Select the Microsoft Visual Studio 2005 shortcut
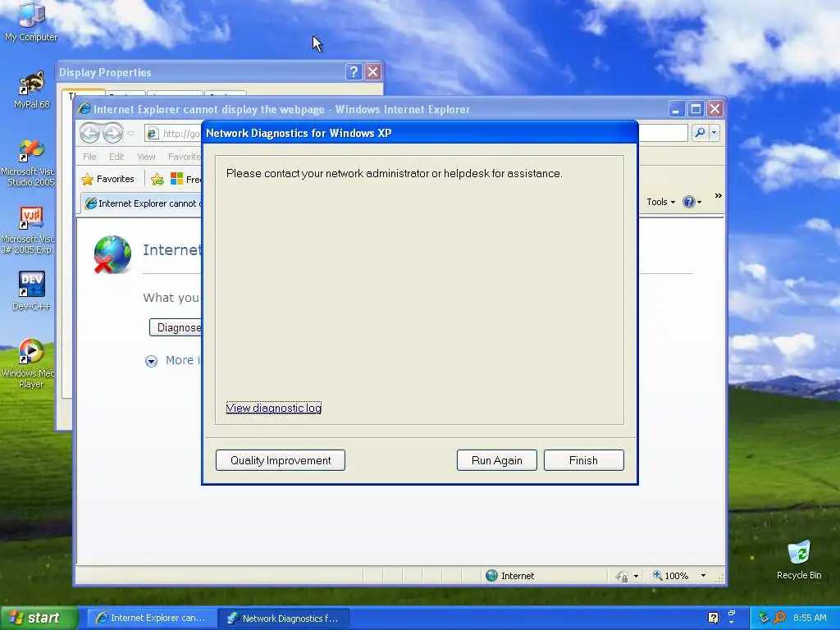The height and width of the screenshot is (630, 840). [30, 163]
